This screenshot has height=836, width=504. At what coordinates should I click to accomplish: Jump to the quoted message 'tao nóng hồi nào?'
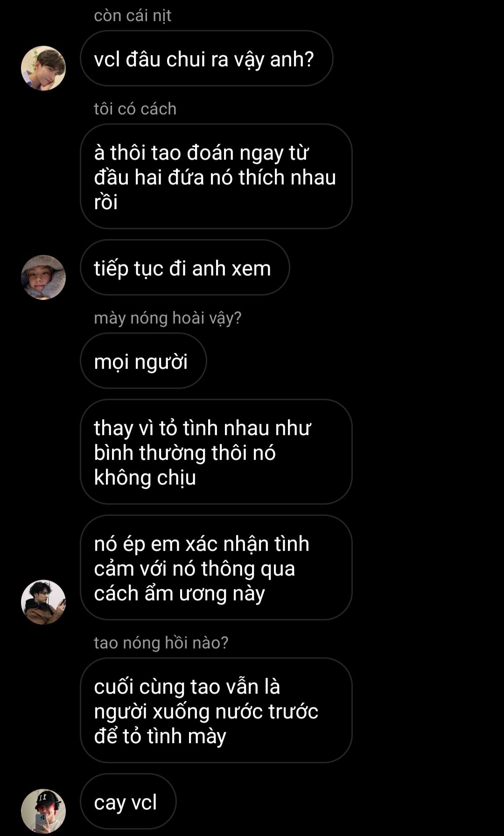point(161,643)
